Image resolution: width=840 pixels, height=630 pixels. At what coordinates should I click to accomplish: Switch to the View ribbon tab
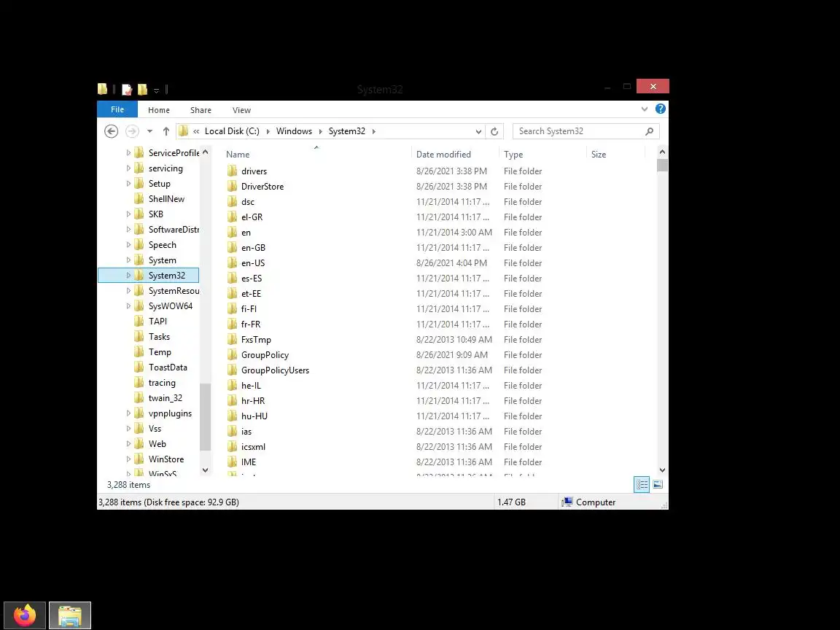coord(241,110)
